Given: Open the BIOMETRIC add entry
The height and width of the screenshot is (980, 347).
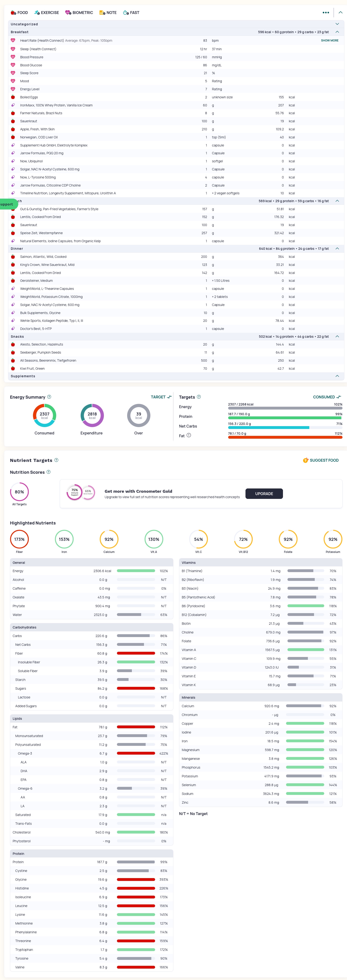Looking at the screenshot, I should tap(79, 13).
